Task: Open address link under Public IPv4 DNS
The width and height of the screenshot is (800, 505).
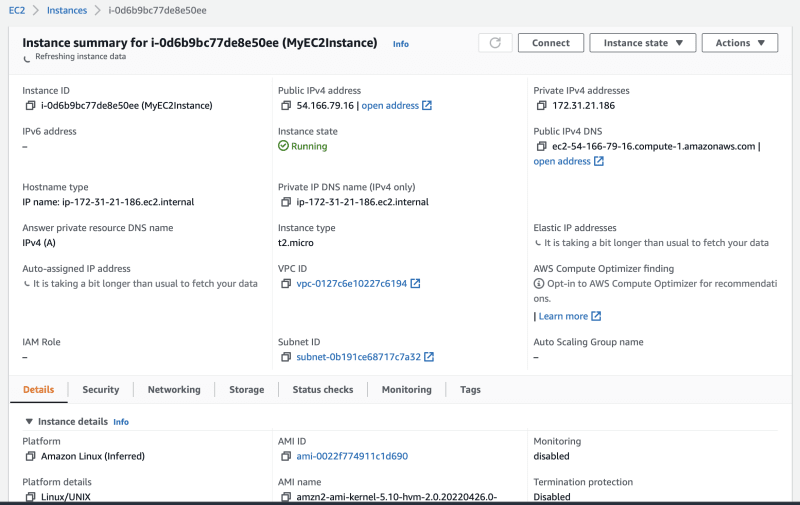Action: point(562,161)
